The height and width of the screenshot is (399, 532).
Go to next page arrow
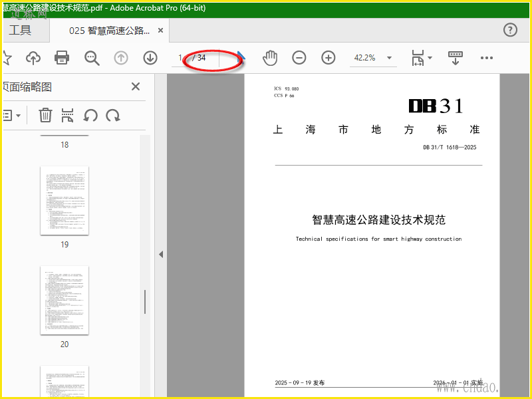tap(150, 58)
